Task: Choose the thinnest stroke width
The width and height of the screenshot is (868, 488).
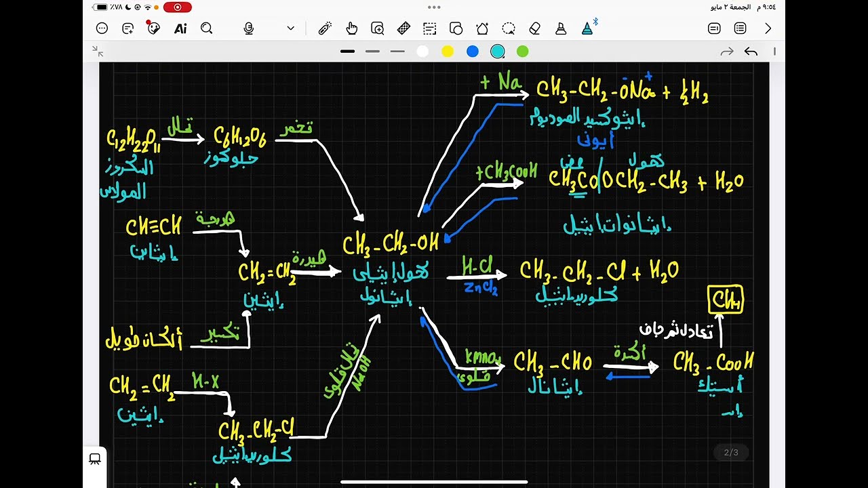Action: pyautogui.click(x=397, y=52)
